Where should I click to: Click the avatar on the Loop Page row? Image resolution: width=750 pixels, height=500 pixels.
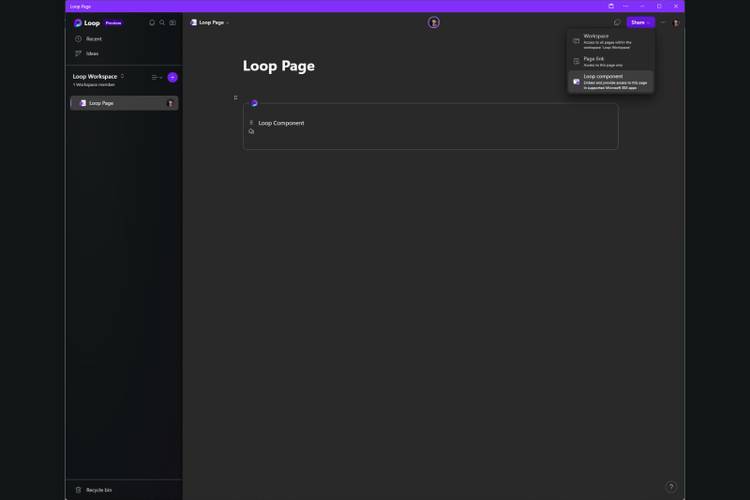(170, 103)
